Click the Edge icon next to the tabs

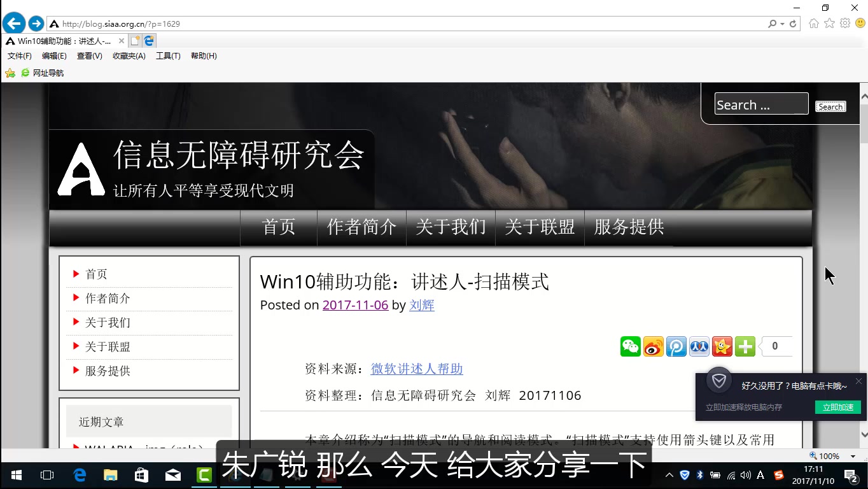tap(149, 41)
